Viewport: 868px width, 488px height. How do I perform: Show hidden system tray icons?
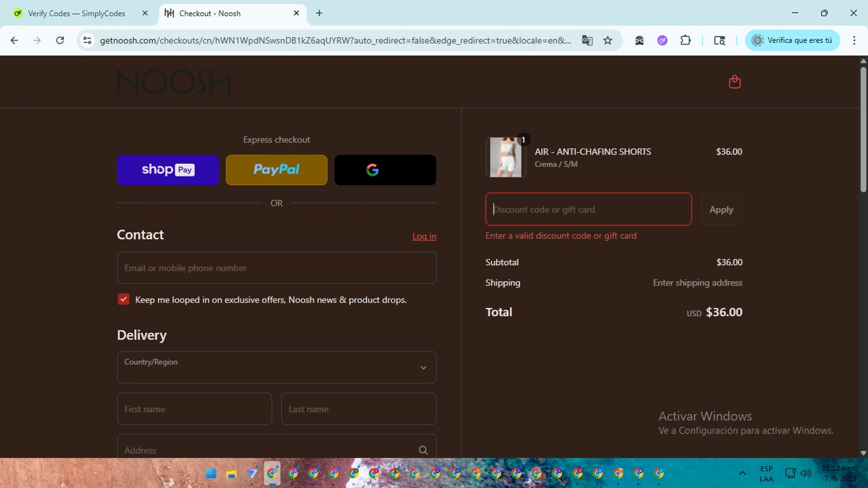(742, 474)
